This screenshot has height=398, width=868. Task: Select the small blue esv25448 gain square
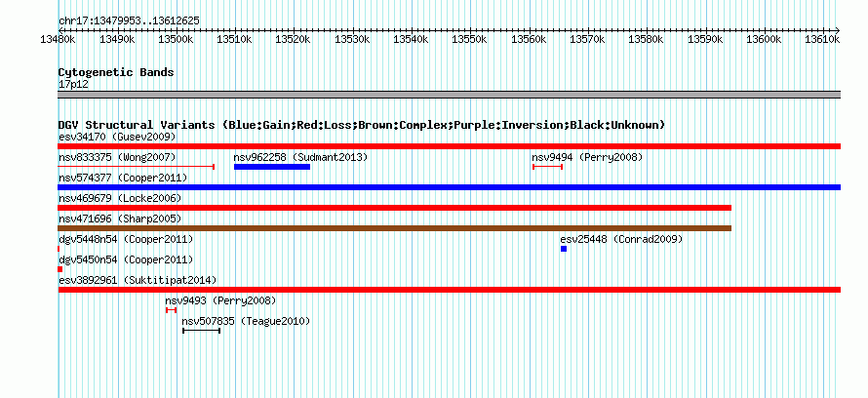564,249
